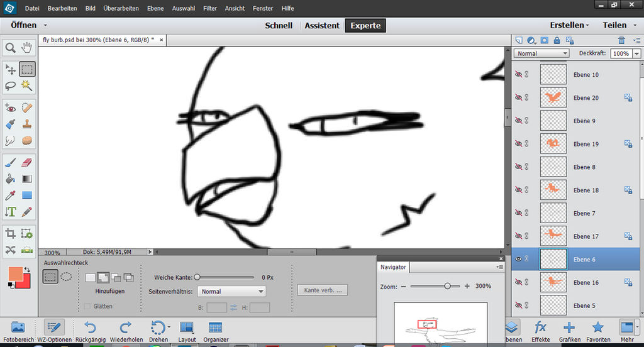Screen dimensions: 644x347
Task: Open the Seitenverhältnis Normal dropdown
Action: coord(231,292)
